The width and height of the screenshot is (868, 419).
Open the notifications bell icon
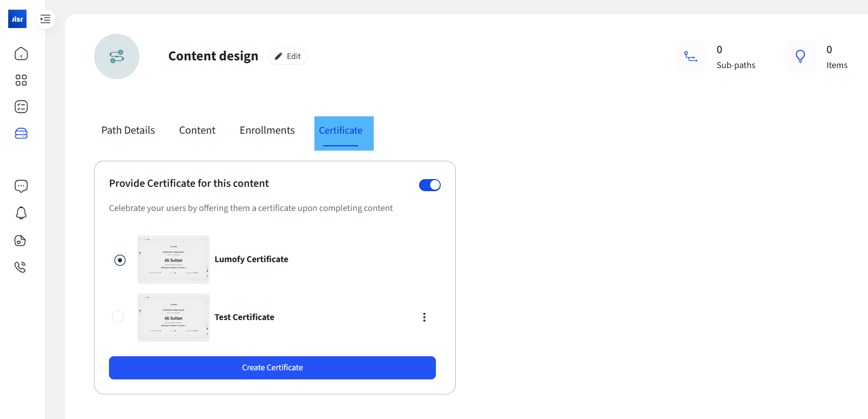[21, 213]
